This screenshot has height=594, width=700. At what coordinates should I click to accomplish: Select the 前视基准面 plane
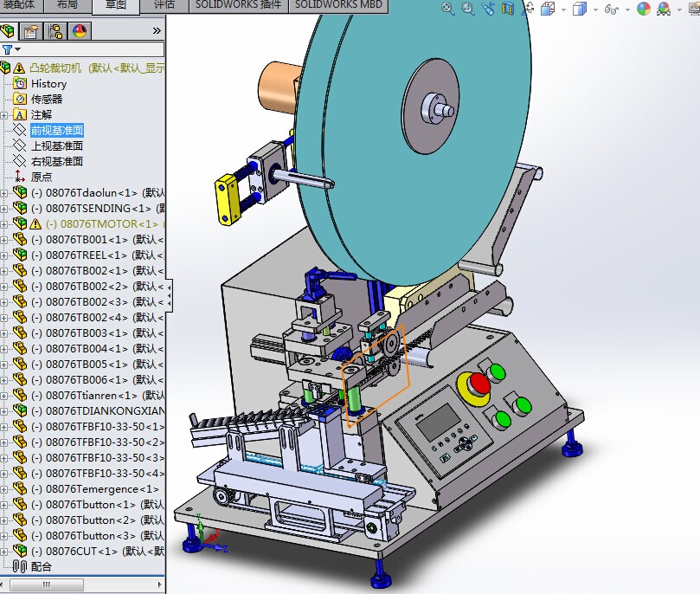(57, 131)
